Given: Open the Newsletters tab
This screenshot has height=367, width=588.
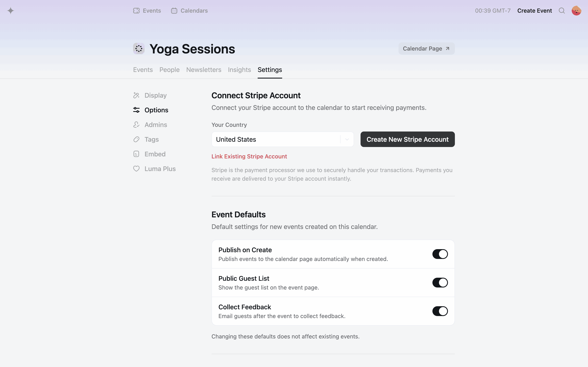Looking at the screenshot, I should [204, 70].
